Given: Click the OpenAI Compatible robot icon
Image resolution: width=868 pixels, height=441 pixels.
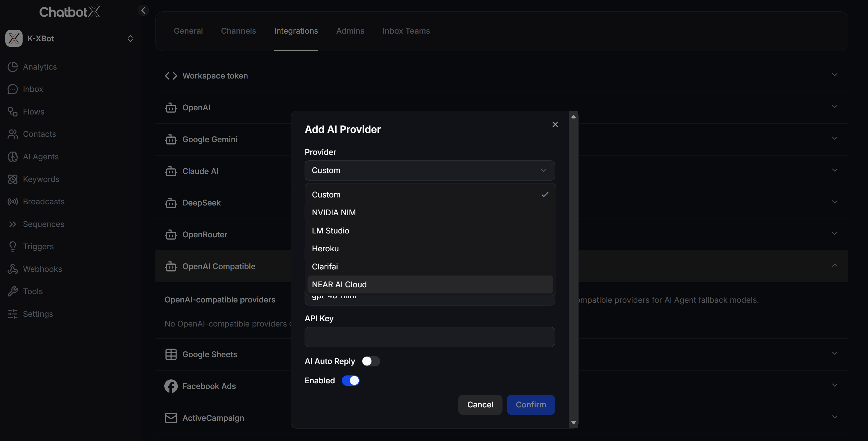Looking at the screenshot, I should click(x=171, y=266).
